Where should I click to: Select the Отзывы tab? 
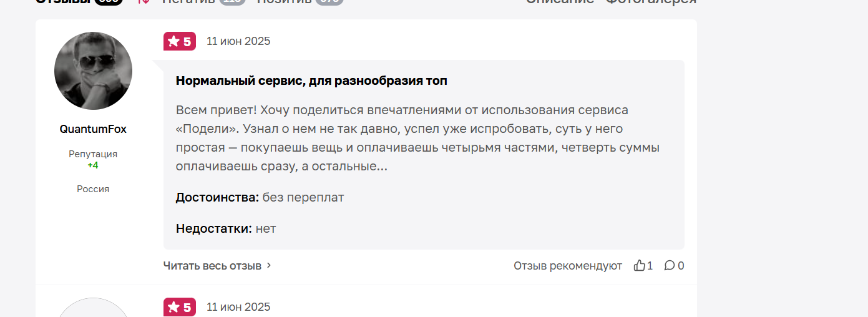pos(62,2)
